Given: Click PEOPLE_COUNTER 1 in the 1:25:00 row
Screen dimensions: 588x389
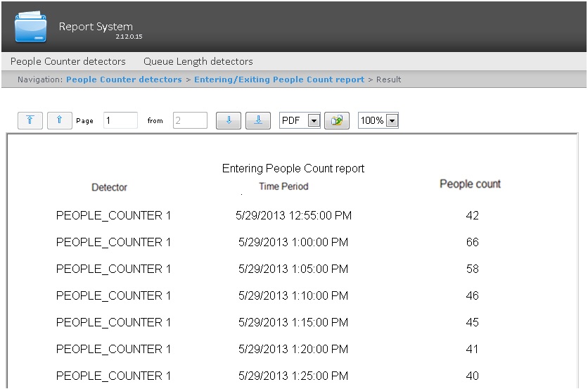Looking at the screenshot, I should (113, 376).
